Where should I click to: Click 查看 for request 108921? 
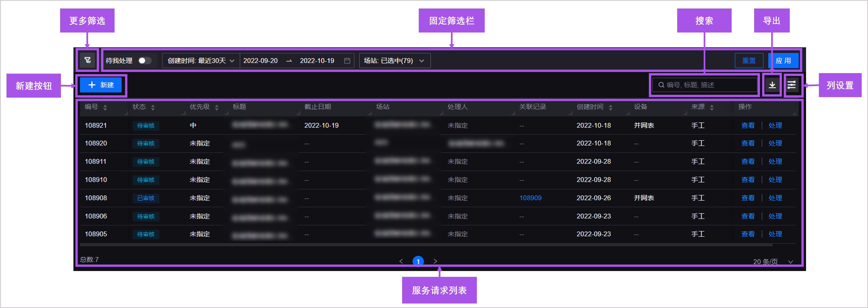[x=748, y=125]
